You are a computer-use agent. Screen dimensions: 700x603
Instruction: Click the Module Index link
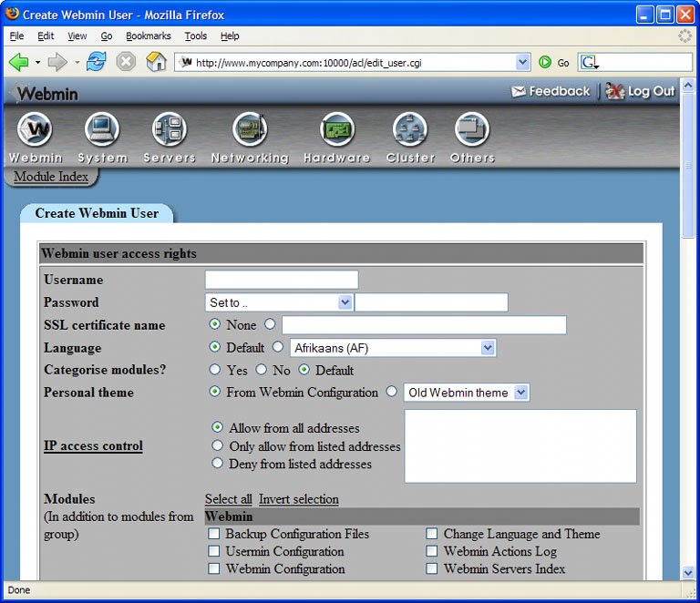pos(51,177)
